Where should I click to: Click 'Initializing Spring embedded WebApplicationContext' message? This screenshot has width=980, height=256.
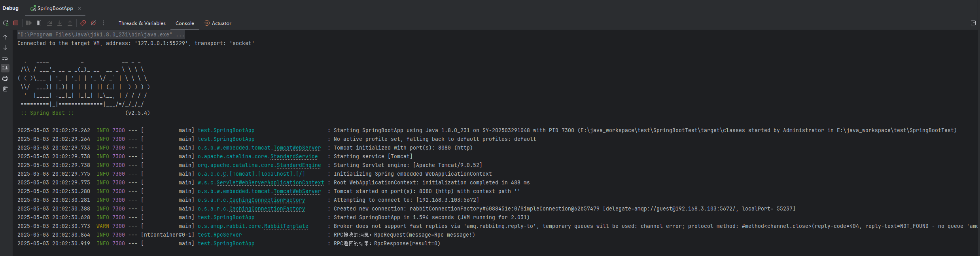pyautogui.click(x=412, y=174)
